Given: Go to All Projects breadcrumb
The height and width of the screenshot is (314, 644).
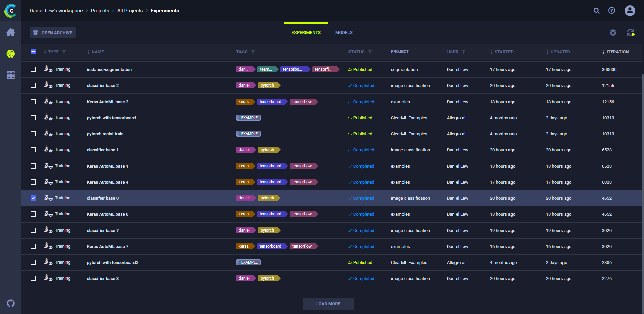Looking at the screenshot, I should [130, 11].
